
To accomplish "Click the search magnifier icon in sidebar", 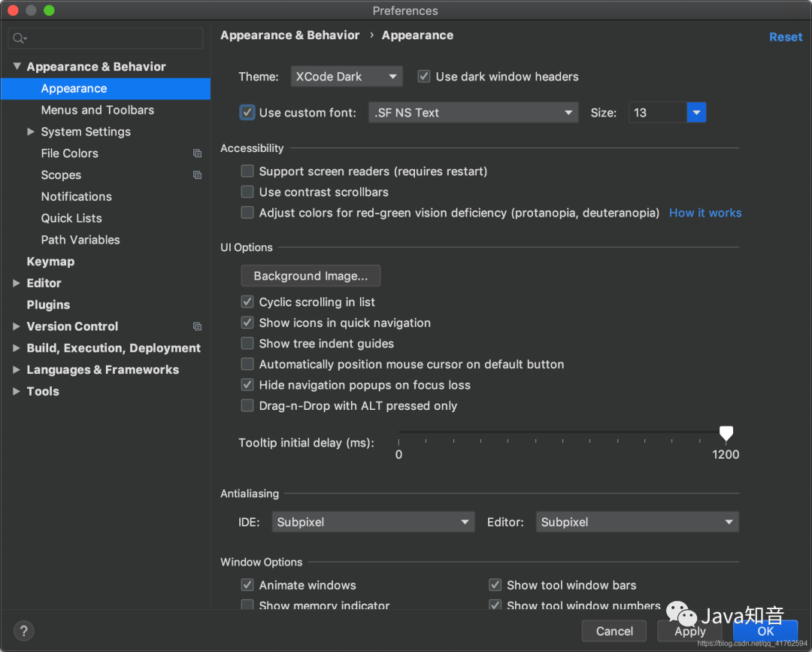I will click(x=19, y=38).
